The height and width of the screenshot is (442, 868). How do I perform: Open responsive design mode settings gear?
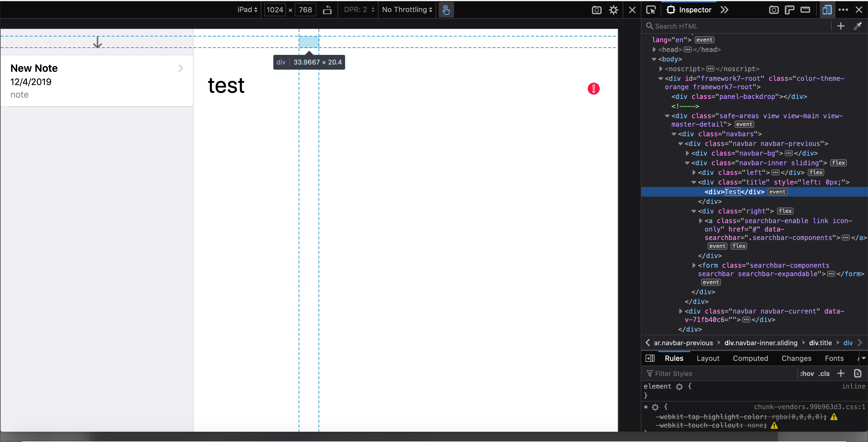point(614,10)
